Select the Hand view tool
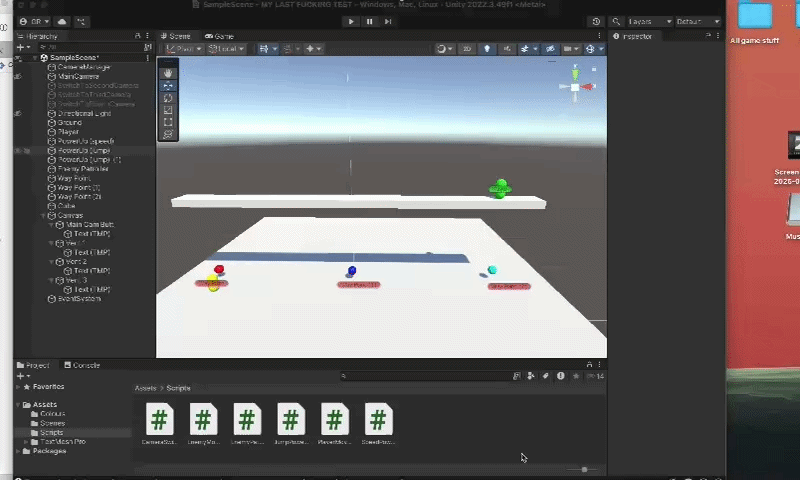800x480 pixels. click(168, 73)
